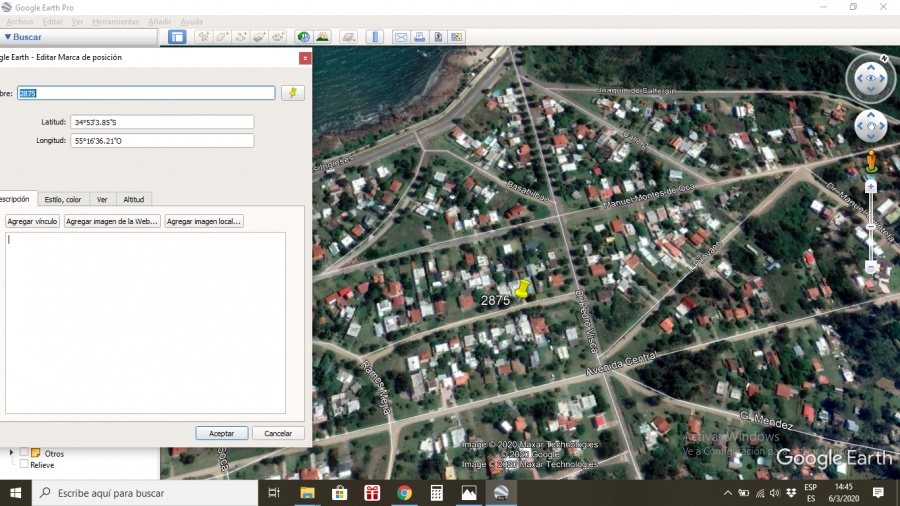This screenshot has width=900, height=506.
Task: Click inside the description text area
Action: click(145, 322)
